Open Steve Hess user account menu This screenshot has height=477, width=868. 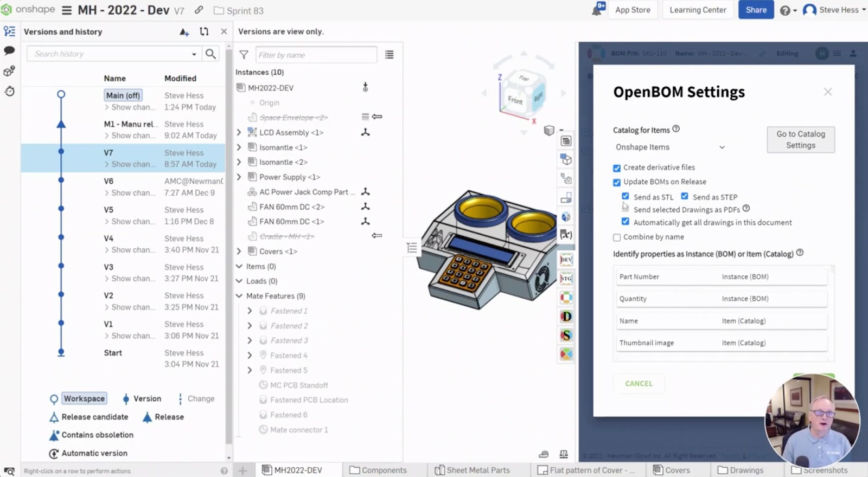[x=834, y=10]
